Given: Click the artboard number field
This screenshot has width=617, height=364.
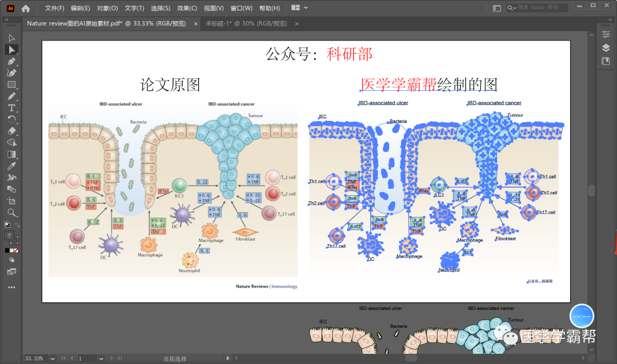Looking at the screenshot, I should (87, 358).
